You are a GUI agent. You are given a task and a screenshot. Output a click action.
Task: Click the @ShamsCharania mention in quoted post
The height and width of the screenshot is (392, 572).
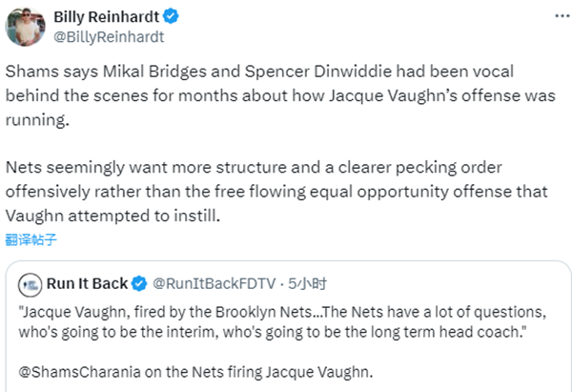pos(77,368)
